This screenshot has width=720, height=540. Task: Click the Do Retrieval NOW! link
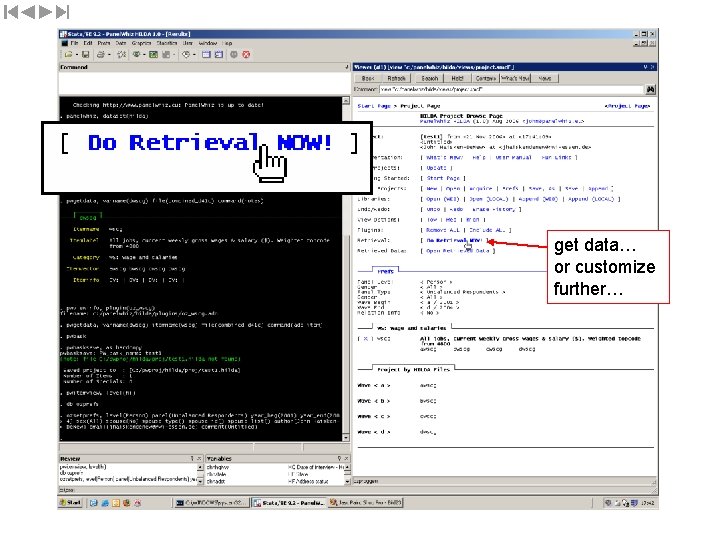click(454, 241)
